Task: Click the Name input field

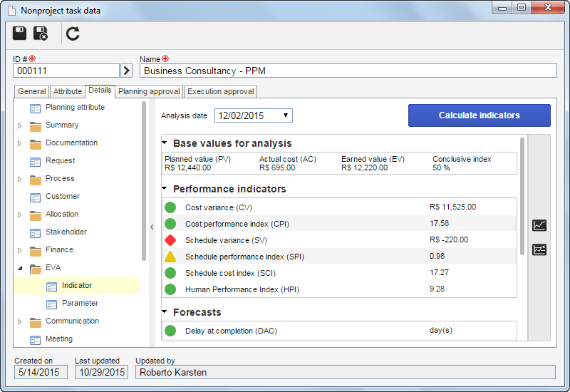Action: (348, 71)
